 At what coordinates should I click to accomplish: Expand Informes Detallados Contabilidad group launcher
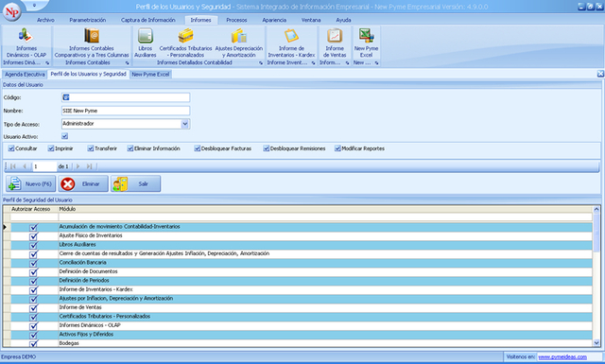pyautogui.click(x=261, y=63)
